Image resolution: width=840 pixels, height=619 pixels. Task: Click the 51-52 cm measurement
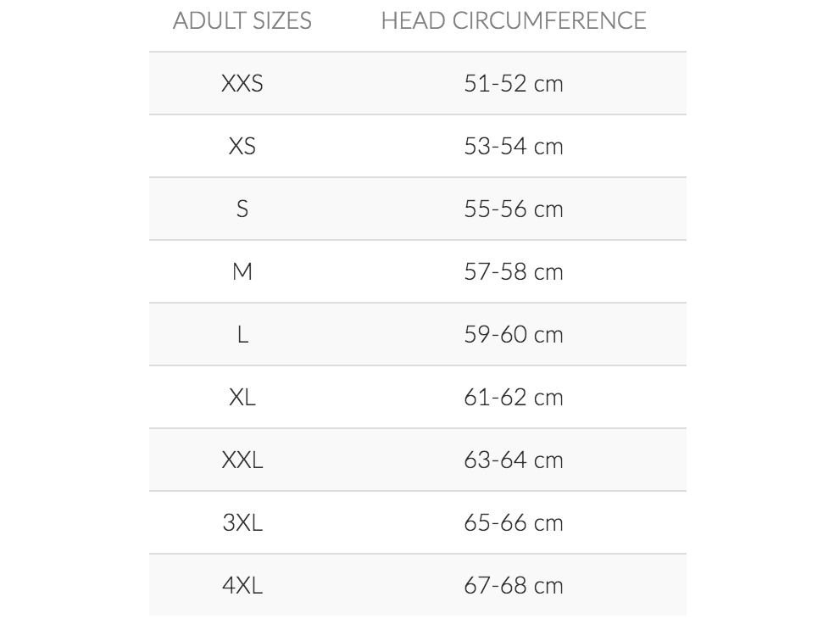tap(514, 83)
